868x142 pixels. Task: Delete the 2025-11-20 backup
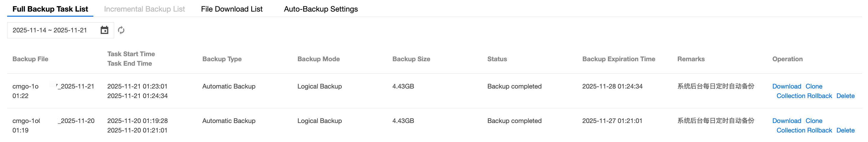845,130
